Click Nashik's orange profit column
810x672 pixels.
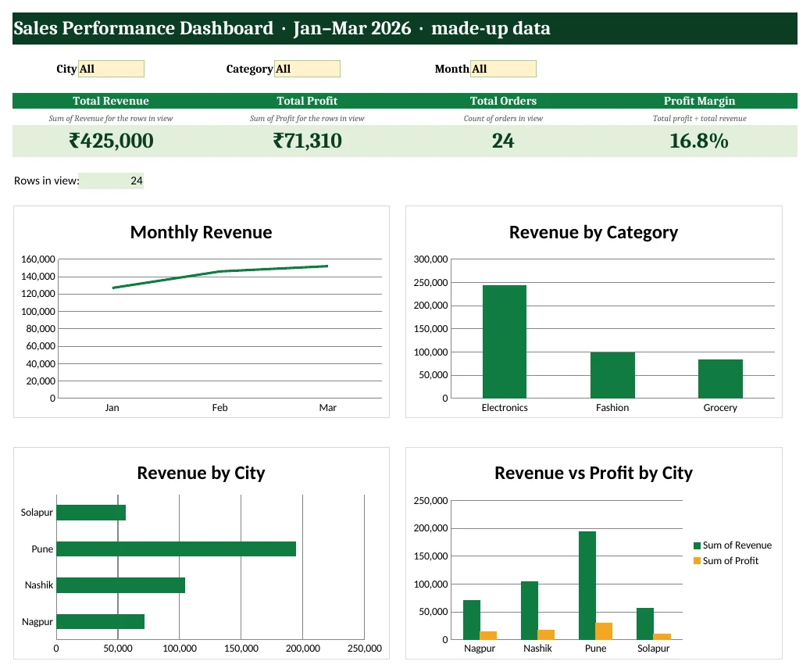coord(546,634)
